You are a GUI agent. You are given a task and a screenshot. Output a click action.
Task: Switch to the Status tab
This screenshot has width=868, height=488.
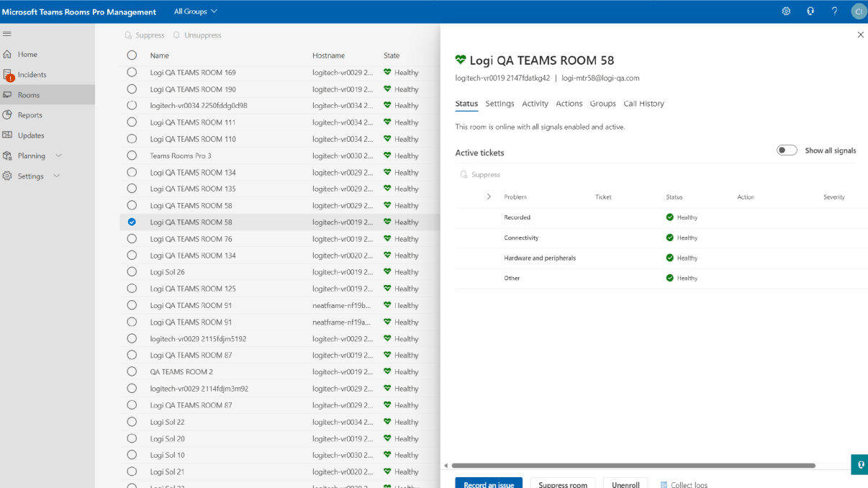(466, 104)
